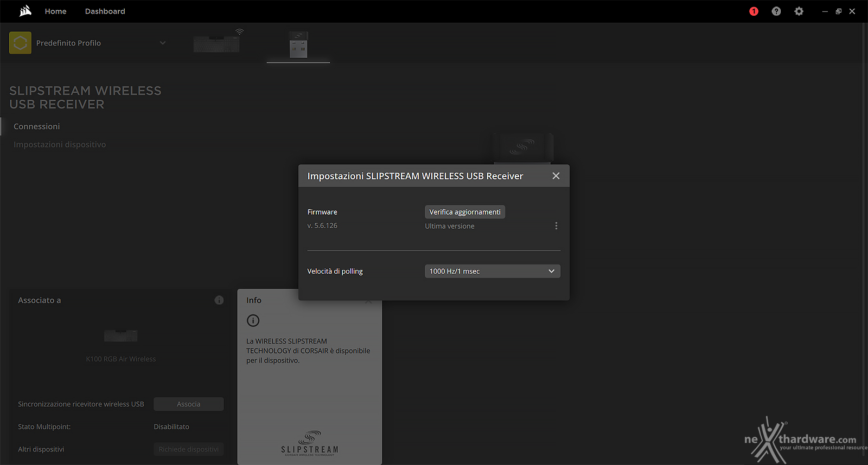This screenshot has width=868, height=465.
Task: Minimize the iCUE window
Action: (x=825, y=11)
